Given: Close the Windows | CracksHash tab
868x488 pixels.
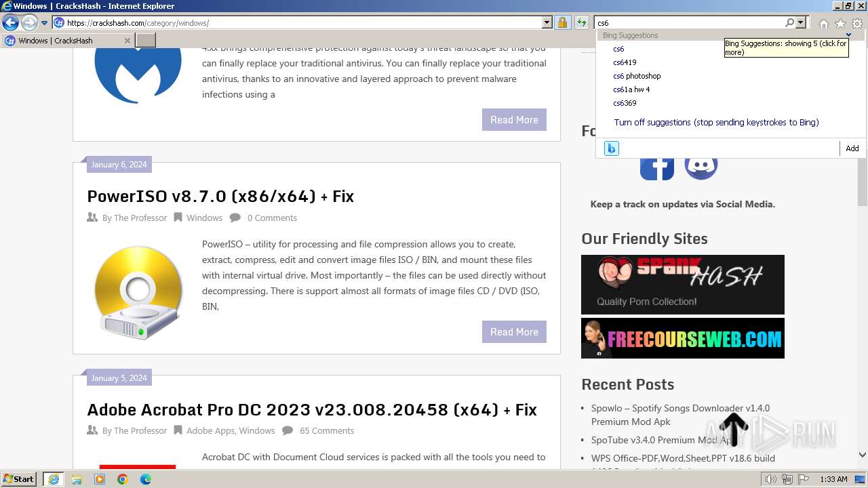Looking at the screenshot, I should pyautogui.click(x=127, y=41).
